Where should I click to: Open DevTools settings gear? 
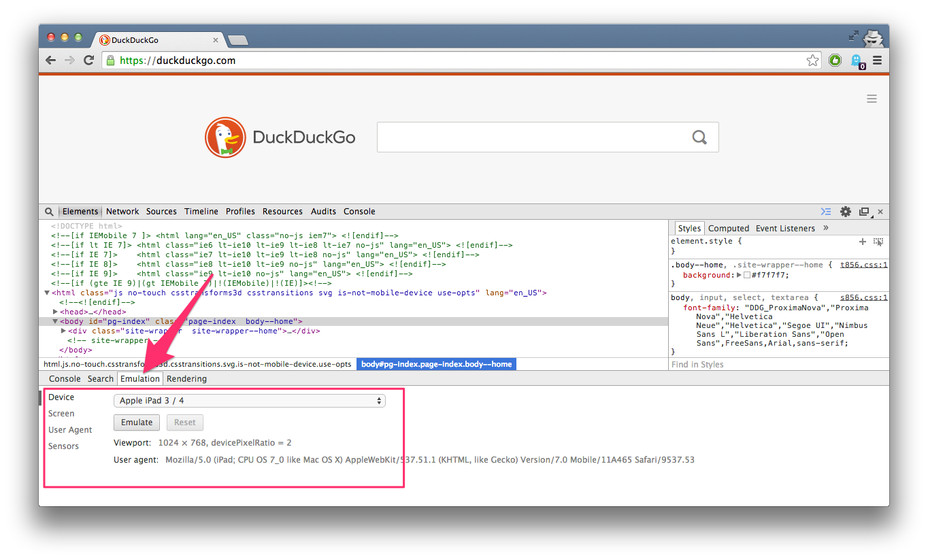846,212
